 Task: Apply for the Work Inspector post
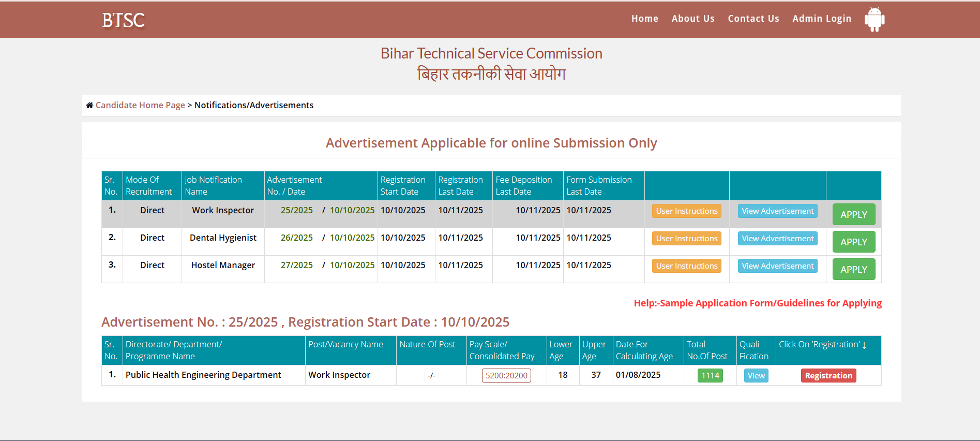(853, 214)
